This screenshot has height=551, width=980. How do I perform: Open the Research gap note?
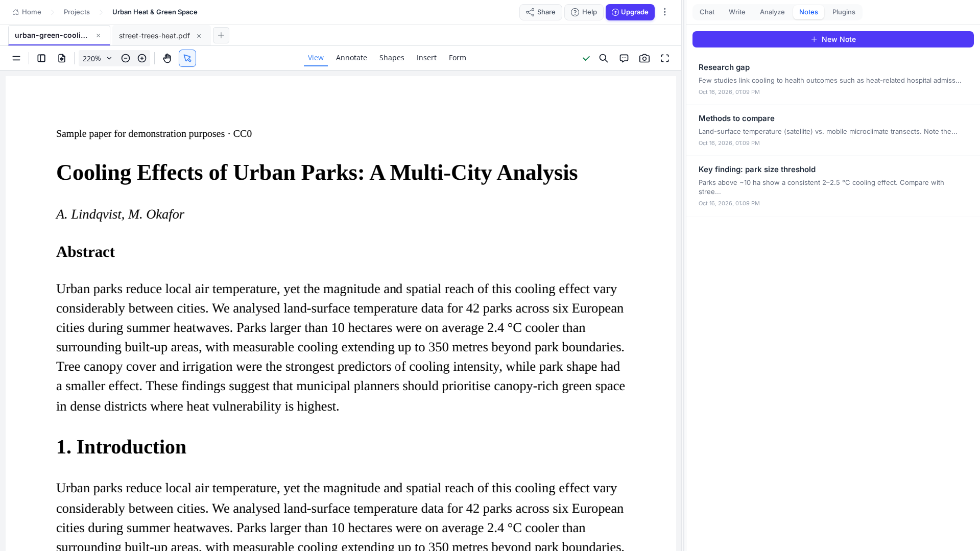833,79
